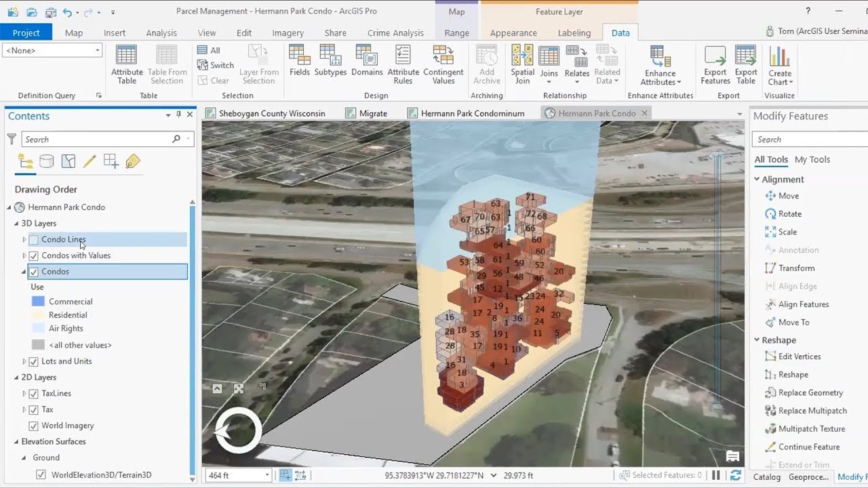The image size is (868, 488).
Task: Open the Project tab
Action: coord(26,33)
